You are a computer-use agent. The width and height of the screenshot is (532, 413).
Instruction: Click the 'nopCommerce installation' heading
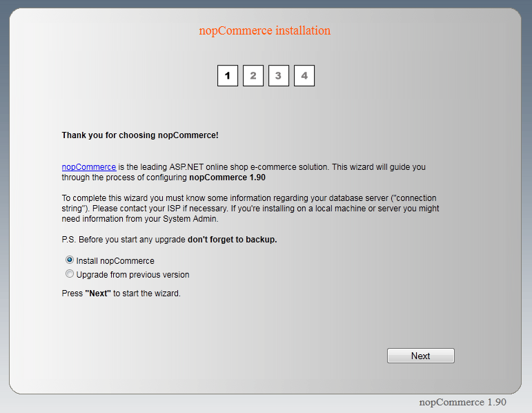tap(265, 30)
